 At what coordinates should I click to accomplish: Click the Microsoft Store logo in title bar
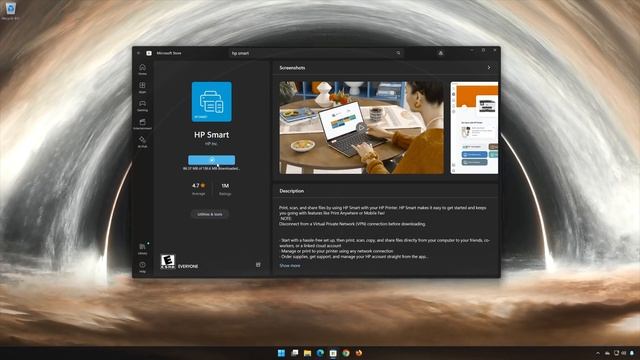[149, 53]
